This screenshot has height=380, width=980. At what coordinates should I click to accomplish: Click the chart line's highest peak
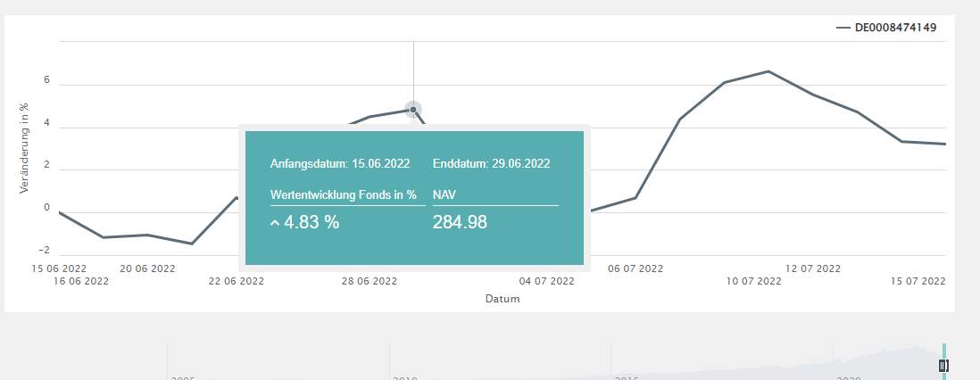[x=768, y=71]
